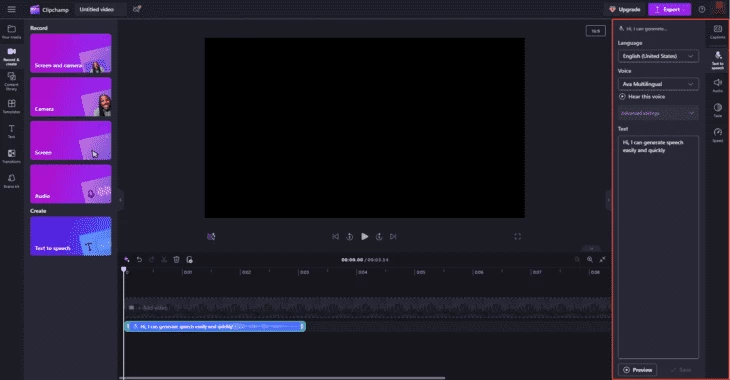Expand the Advanced settings section

[658, 113]
